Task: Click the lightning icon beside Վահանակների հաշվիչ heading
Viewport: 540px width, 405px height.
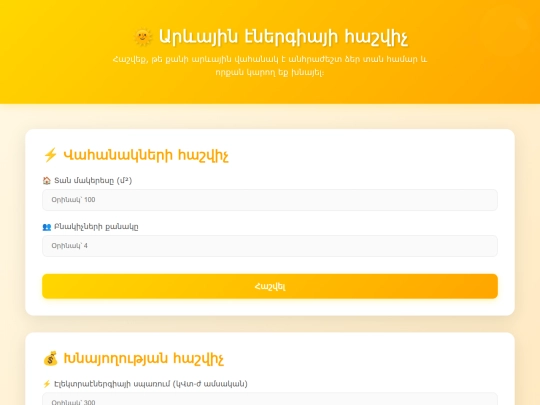Action: pyautogui.click(x=50, y=155)
